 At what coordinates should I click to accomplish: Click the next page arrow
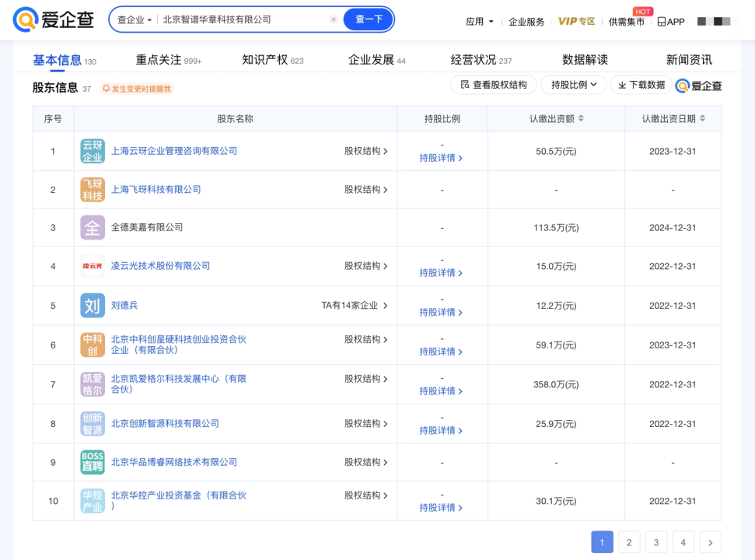(710, 542)
